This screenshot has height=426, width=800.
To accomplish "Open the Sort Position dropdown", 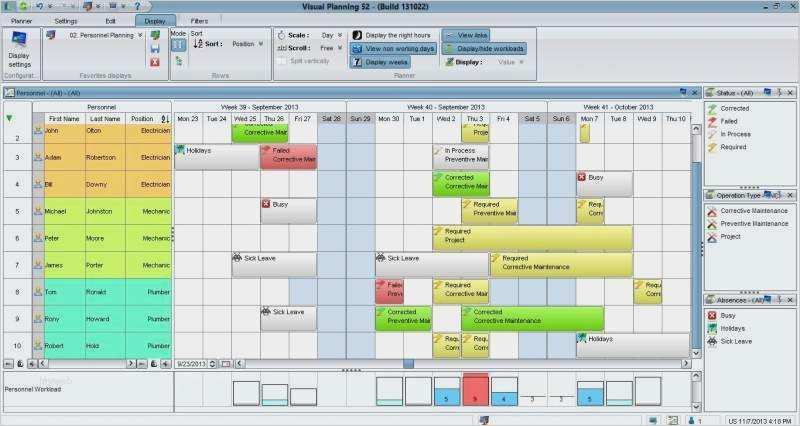I will point(261,44).
